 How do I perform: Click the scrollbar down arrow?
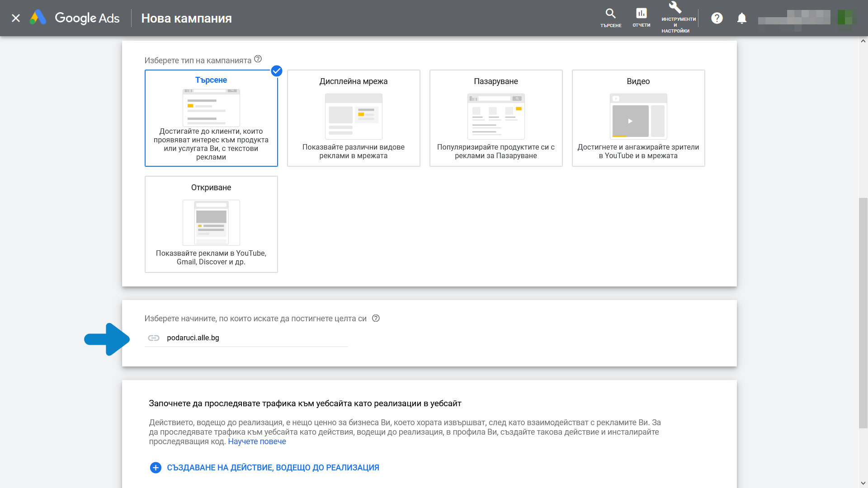click(863, 483)
